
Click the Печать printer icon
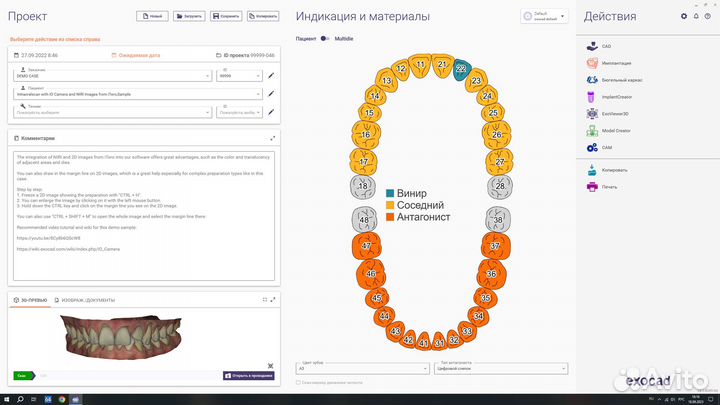coord(592,187)
